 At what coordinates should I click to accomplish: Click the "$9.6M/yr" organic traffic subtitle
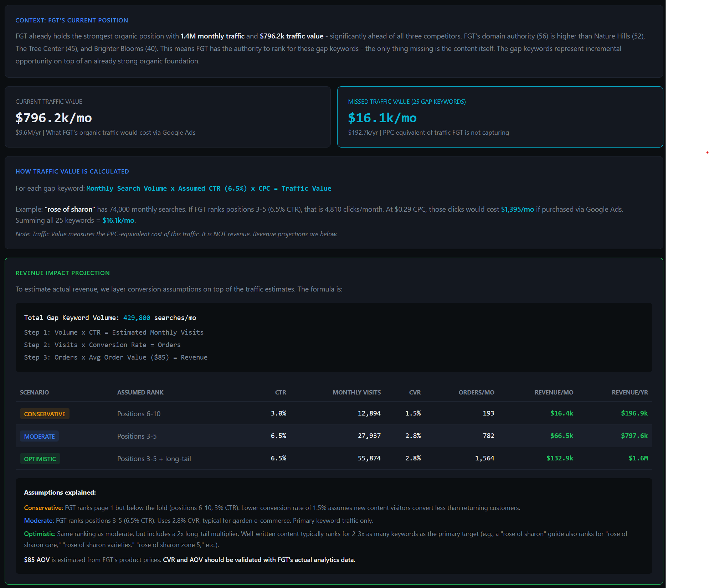[106, 133]
